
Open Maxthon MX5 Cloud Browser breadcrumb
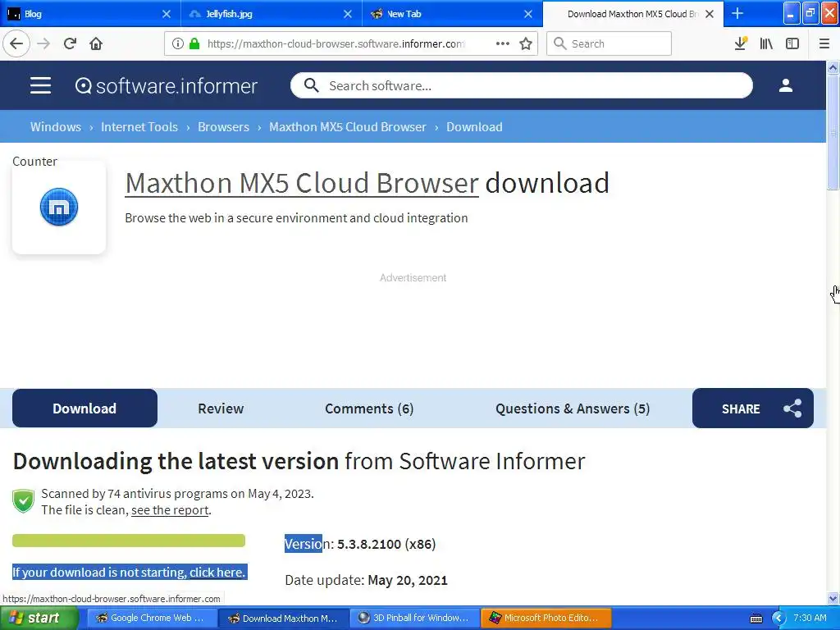348,127
